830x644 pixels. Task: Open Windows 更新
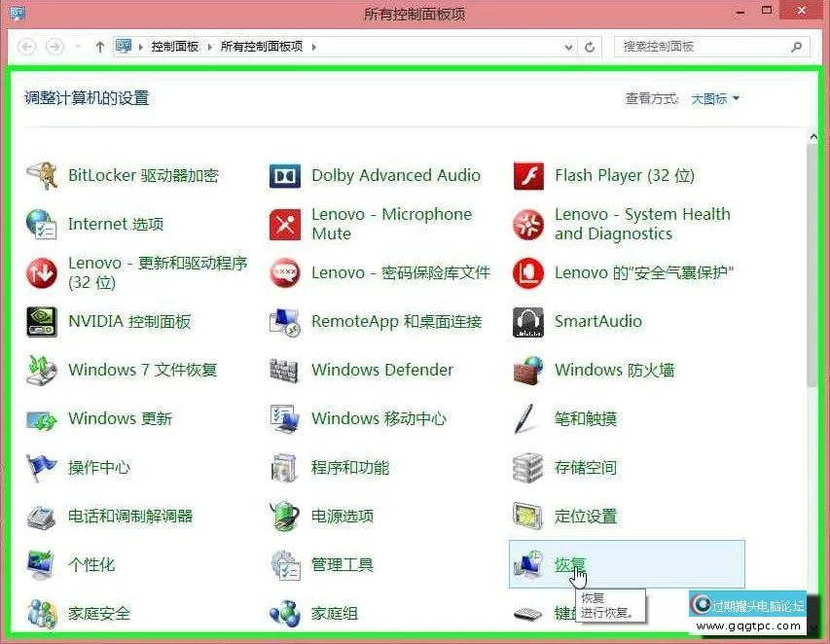pos(121,418)
